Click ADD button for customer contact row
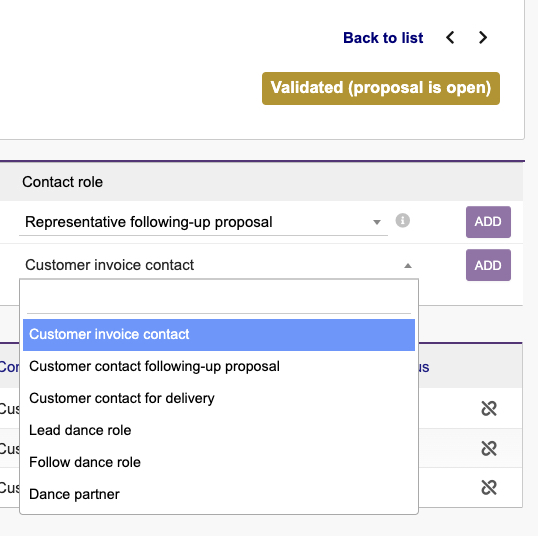 [x=488, y=265]
